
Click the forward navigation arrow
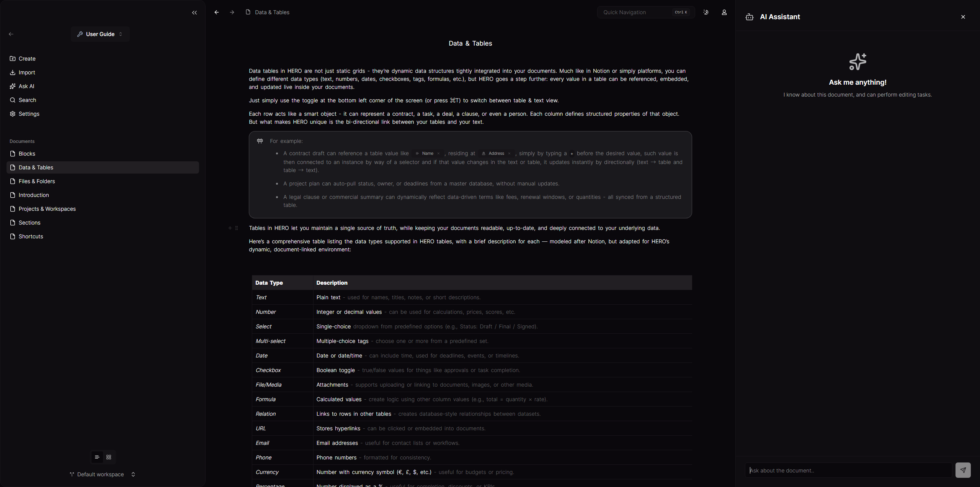pos(232,12)
